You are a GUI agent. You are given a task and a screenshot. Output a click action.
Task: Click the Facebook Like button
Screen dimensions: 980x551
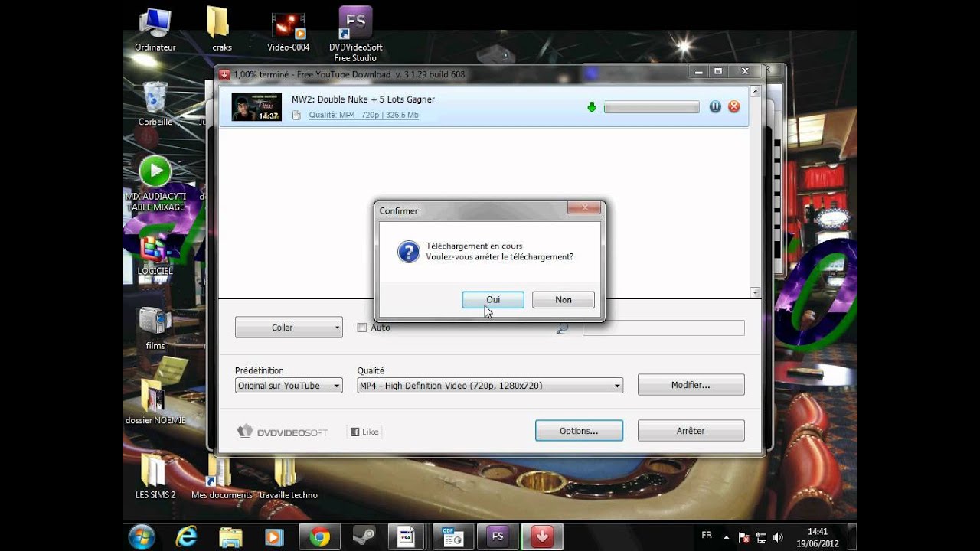(364, 432)
